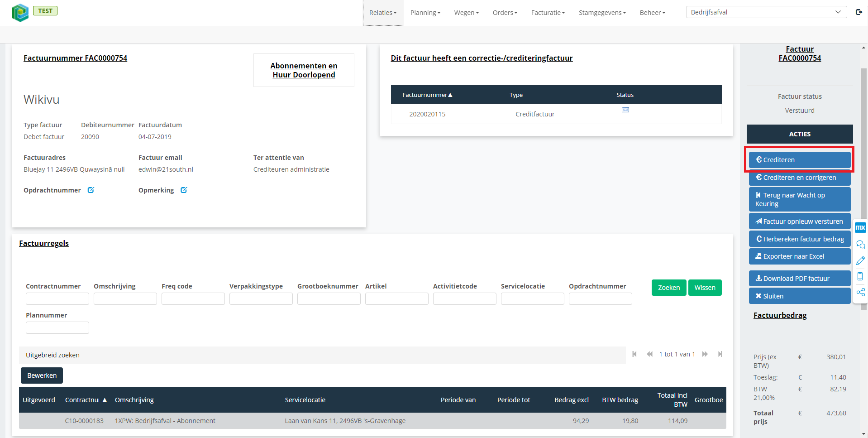Click Exporteer naar Excel button
Image resolution: width=868 pixels, height=438 pixels.
click(x=800, y=256)
